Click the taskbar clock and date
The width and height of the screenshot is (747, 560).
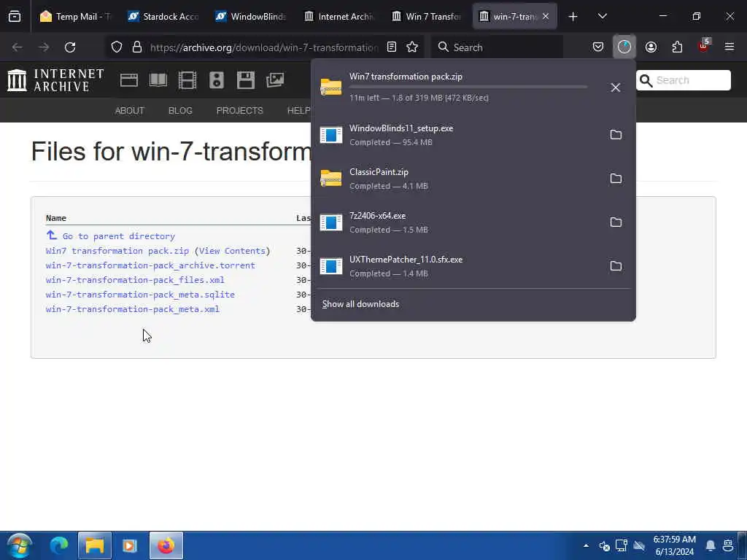(x=675, y=545)
